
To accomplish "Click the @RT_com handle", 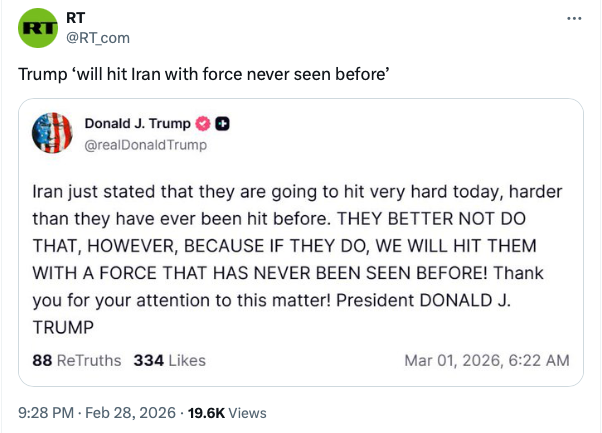I will click(97, 38).
